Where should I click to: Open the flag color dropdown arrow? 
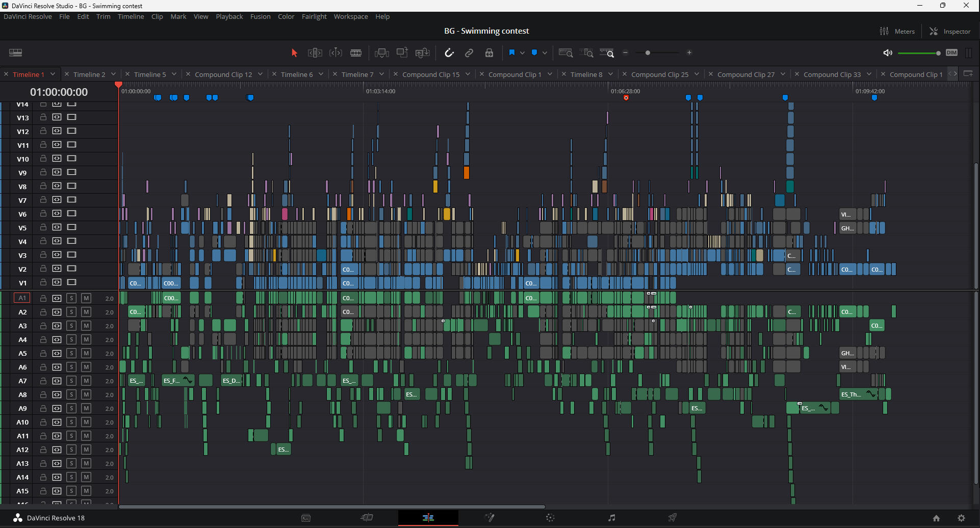click(x=522, y=53)
